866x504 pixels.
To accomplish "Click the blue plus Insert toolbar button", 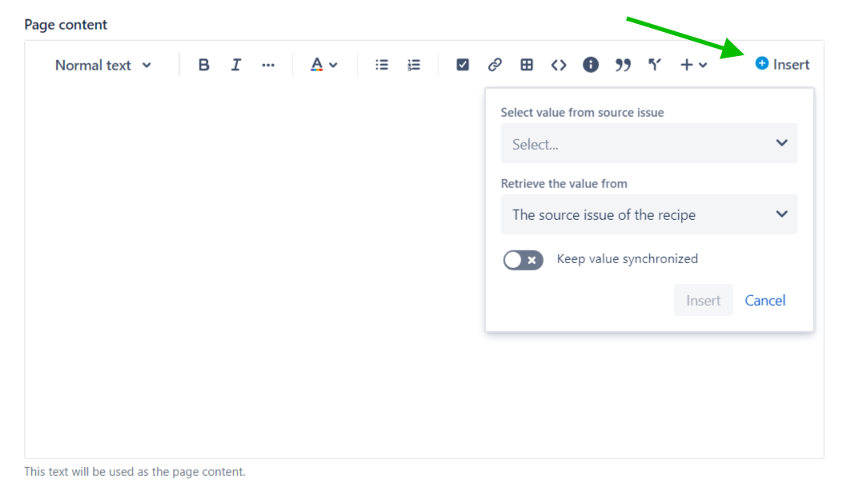I will pyautogui.click(x=782, y=64).
